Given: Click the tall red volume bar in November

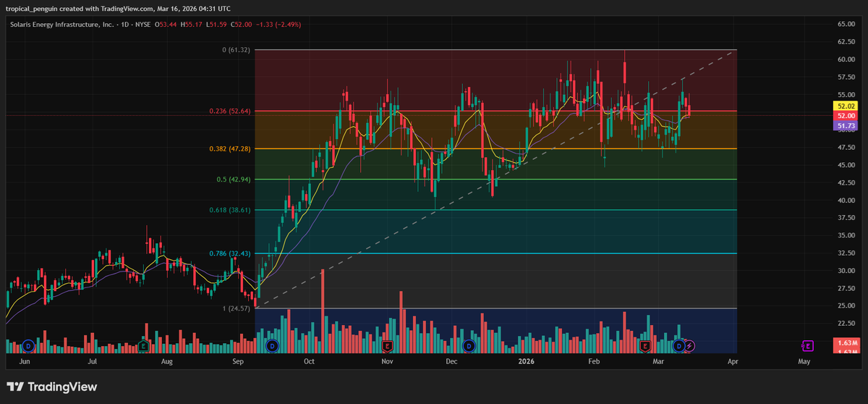Looking at the screenshot, I should click(x=400, y=321).
